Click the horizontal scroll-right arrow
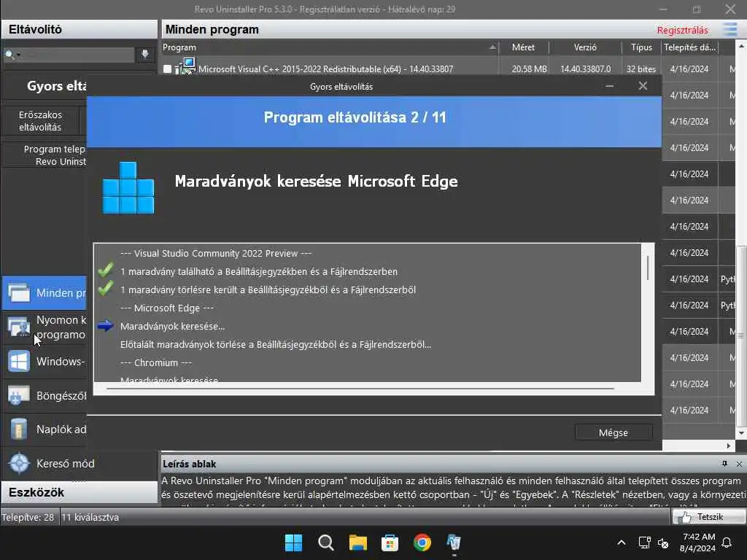747x560 pixels. (729, 446)
